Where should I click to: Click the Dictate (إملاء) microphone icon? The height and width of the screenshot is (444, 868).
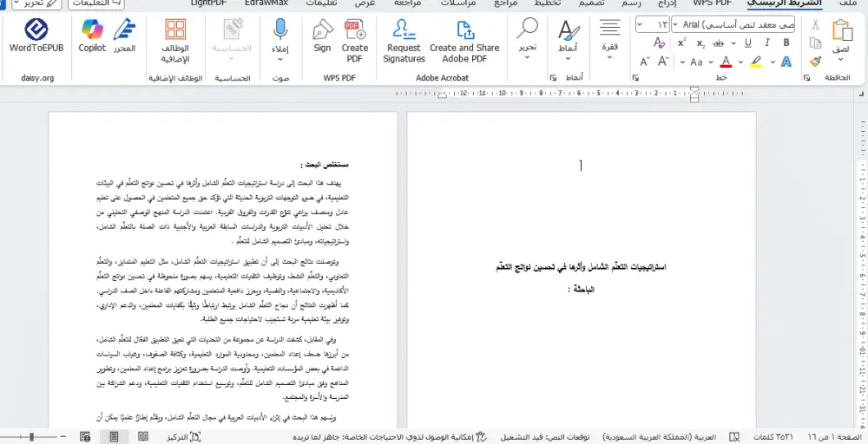pyautogui.click(x=280, y=37)
